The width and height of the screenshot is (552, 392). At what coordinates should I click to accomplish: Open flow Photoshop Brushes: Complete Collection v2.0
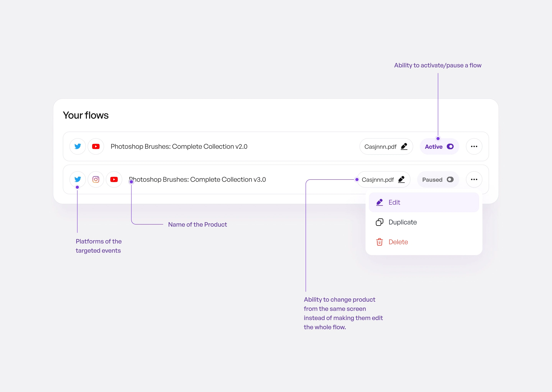click(x=179, y=146)
